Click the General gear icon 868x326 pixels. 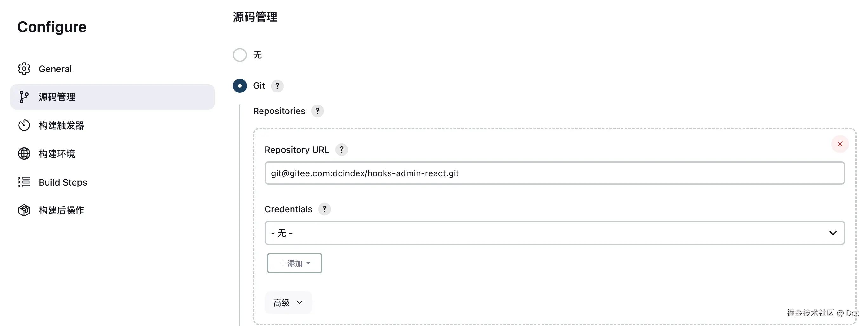tap(24, 69)
